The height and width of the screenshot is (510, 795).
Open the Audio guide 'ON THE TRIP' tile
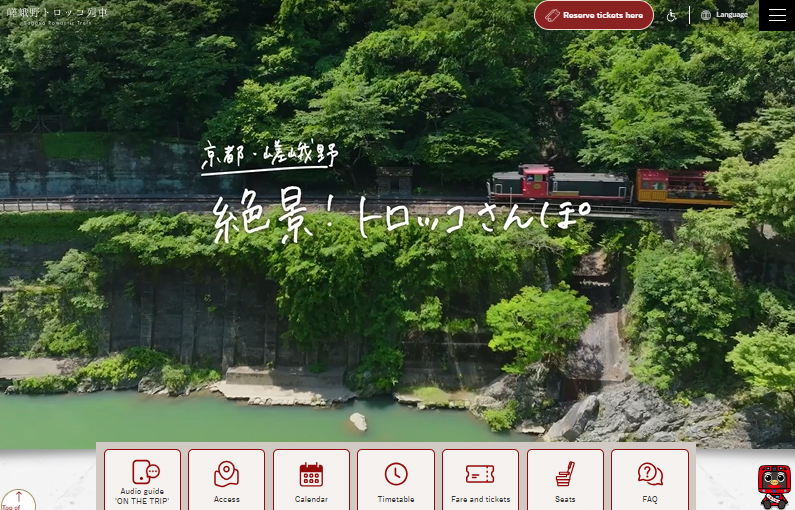point(142,480)
